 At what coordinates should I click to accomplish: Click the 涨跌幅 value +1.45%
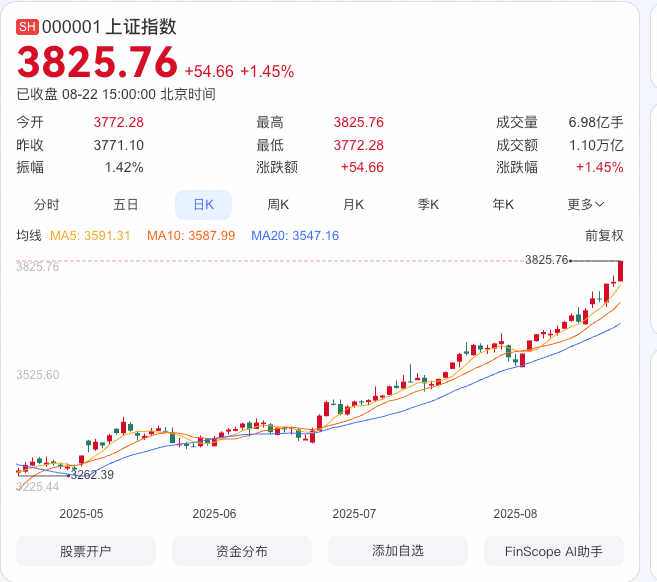[x=600, y=168]
